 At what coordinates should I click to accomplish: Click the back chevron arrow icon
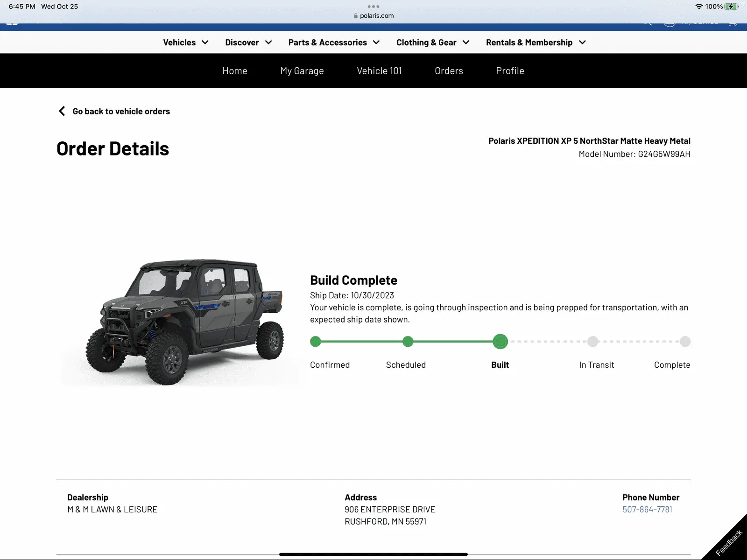click(62, 111)
